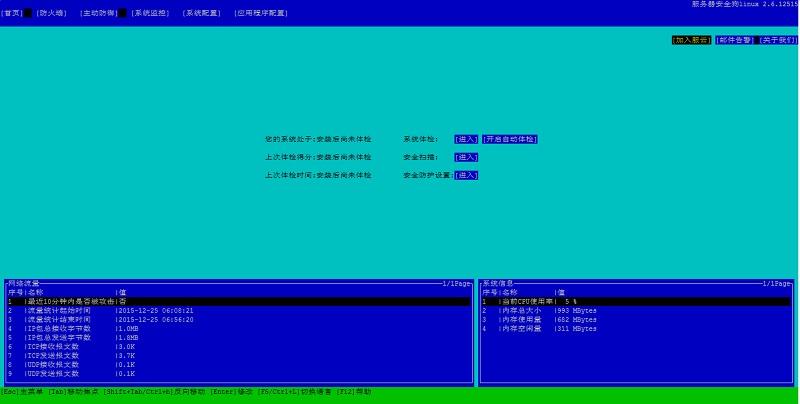Select the 当前CPU使用率 row
This screenshot has width=800, height=404.
[636, 301]
